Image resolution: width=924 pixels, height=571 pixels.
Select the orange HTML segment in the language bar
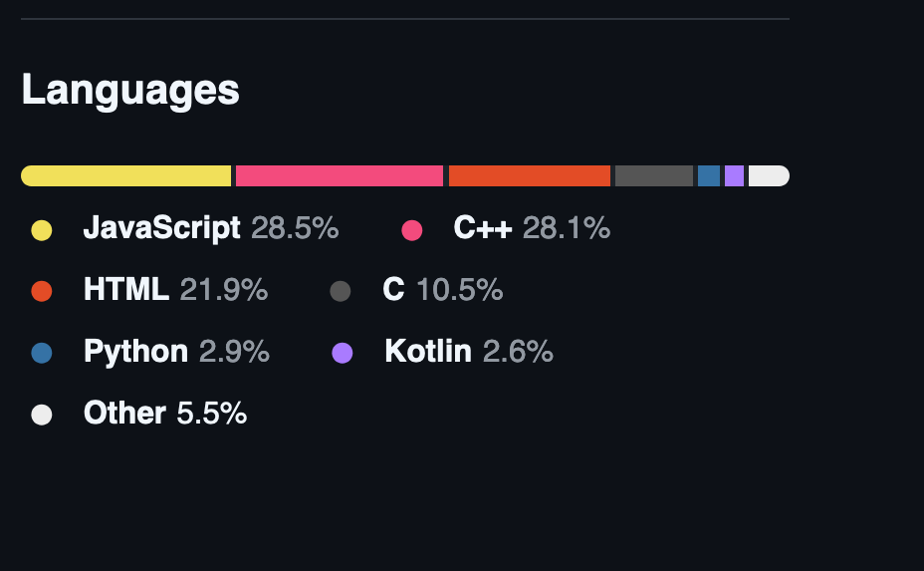pyautogui.click(x=529, y=176)
